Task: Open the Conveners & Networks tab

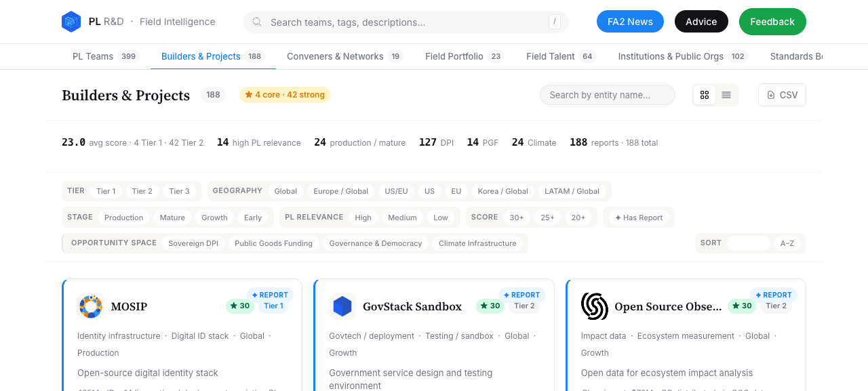Action: pos(344,56)
